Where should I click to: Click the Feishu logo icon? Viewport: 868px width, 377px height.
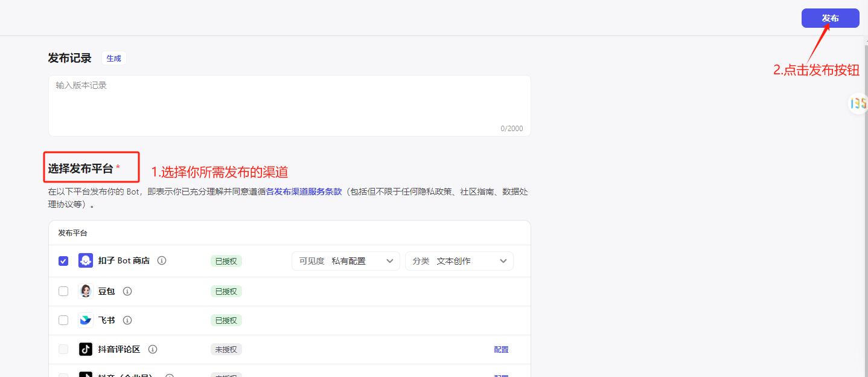pyautogui.click(x=86, y=320)
